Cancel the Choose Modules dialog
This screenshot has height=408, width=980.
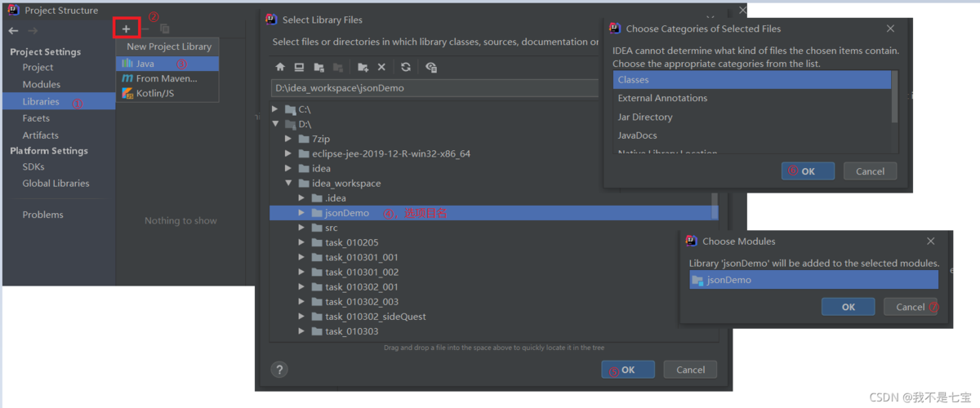911,307
